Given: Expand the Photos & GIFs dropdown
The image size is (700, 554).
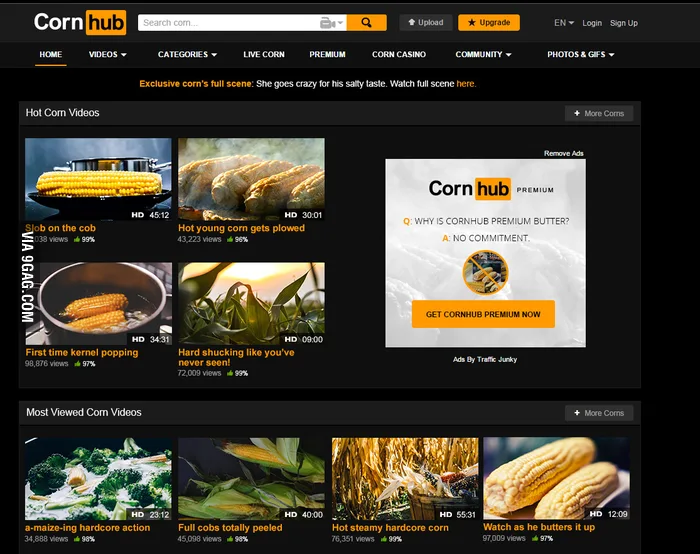Looking at the screenshot, I should pos(581,54).
